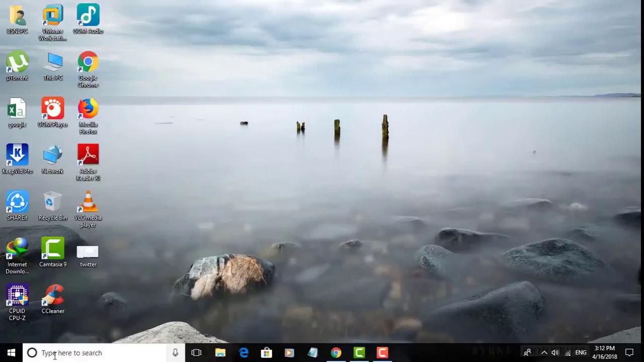Open the People tray icon
Screen dimensions: 644x362
coord(527,353)
